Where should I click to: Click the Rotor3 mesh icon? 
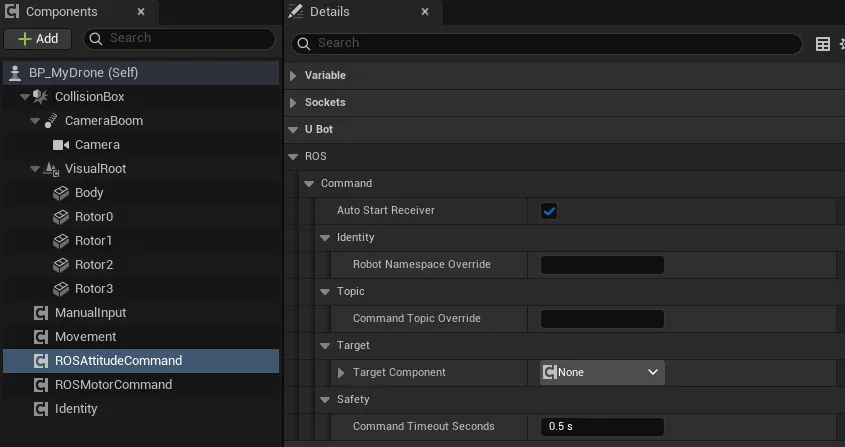pyautogui.click(x=61, y=289)
